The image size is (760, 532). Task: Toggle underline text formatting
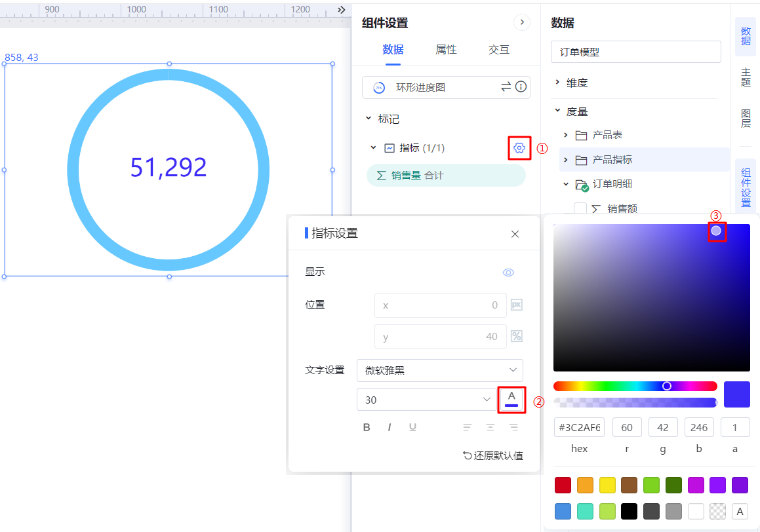point(412,427)
